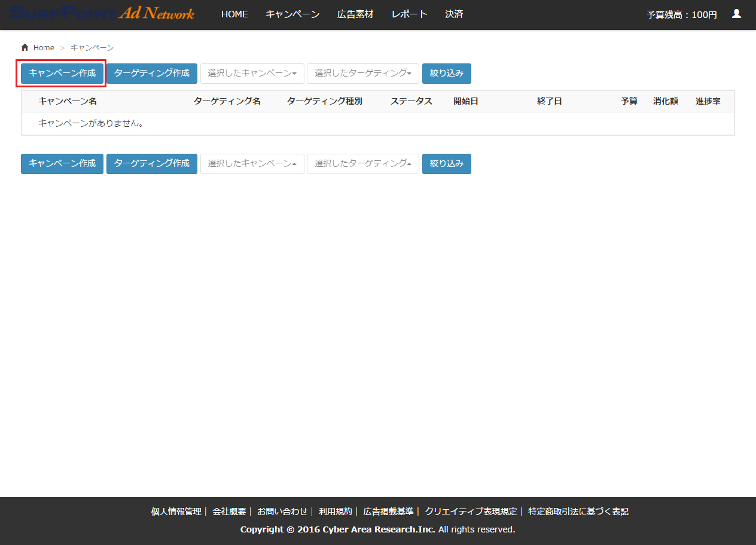
Task: Click the SurfPoint Ad Network logo
Action: pos(102,14)
